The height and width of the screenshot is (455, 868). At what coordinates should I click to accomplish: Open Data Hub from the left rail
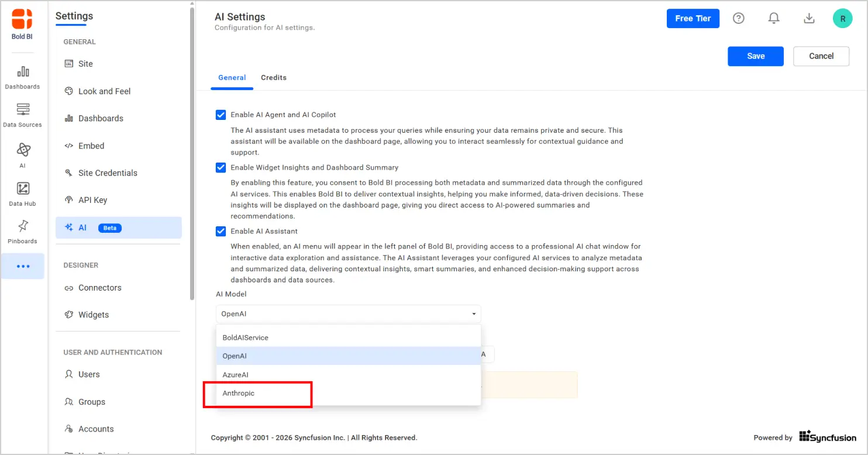coord(22,195)
